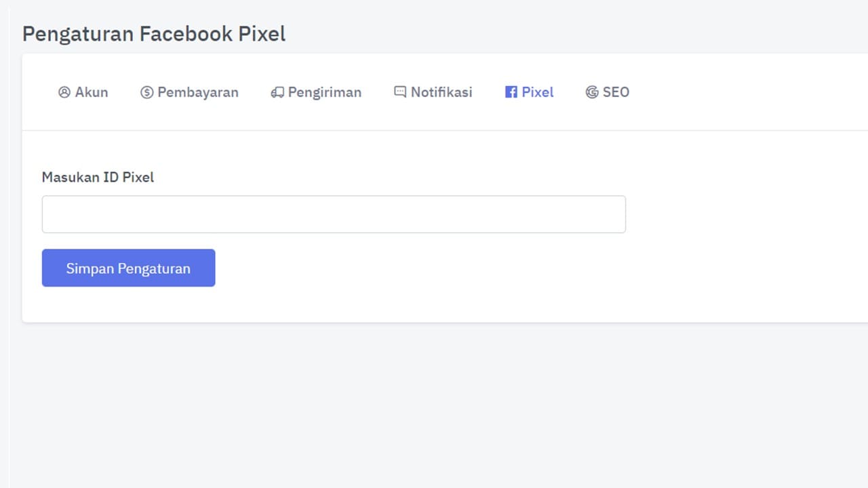The height and width of the screenshot is (488, 868).
Task: Go to the Pengiriman tab
Action: point(325,92)
